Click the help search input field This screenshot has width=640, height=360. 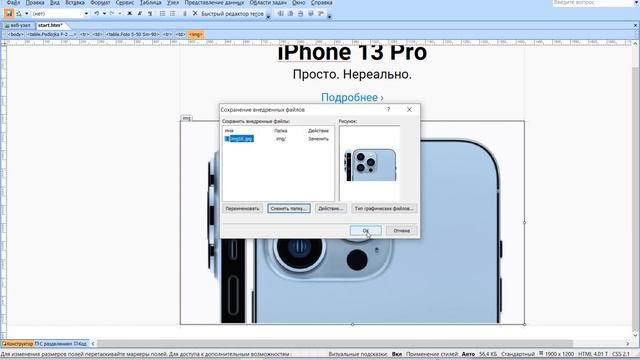(593, 2)
